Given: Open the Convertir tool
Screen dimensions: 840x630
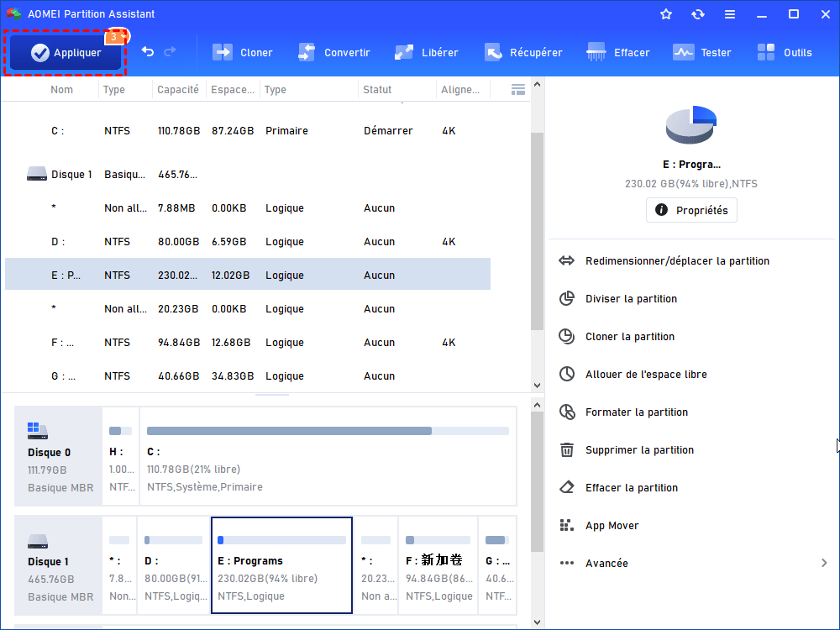Looking at the screenshot, I should coord(333,52).
